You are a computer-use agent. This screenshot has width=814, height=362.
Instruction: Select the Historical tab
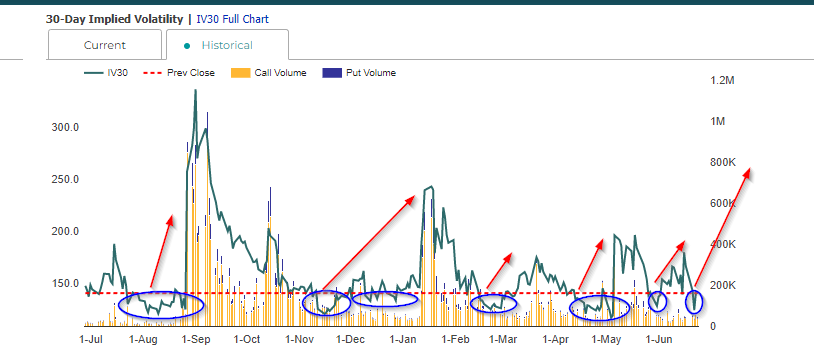(x=227, y=45)
